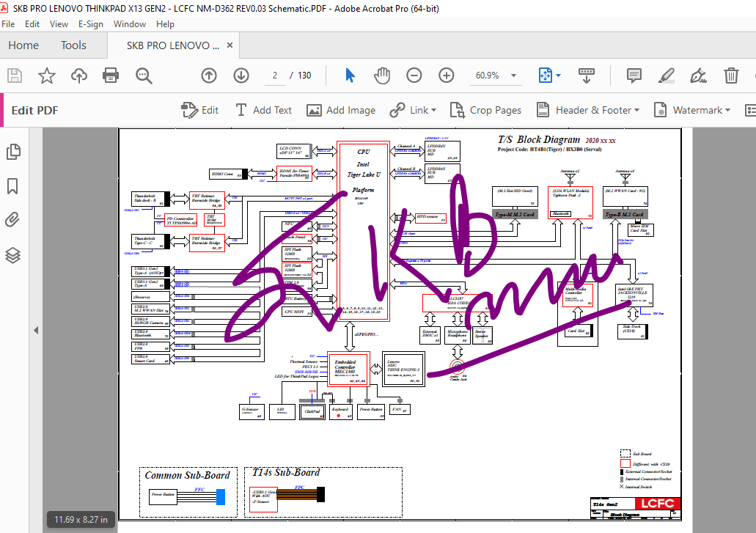Open the Edit menu
Screen dimensions: 756x533
click(32, 24)
